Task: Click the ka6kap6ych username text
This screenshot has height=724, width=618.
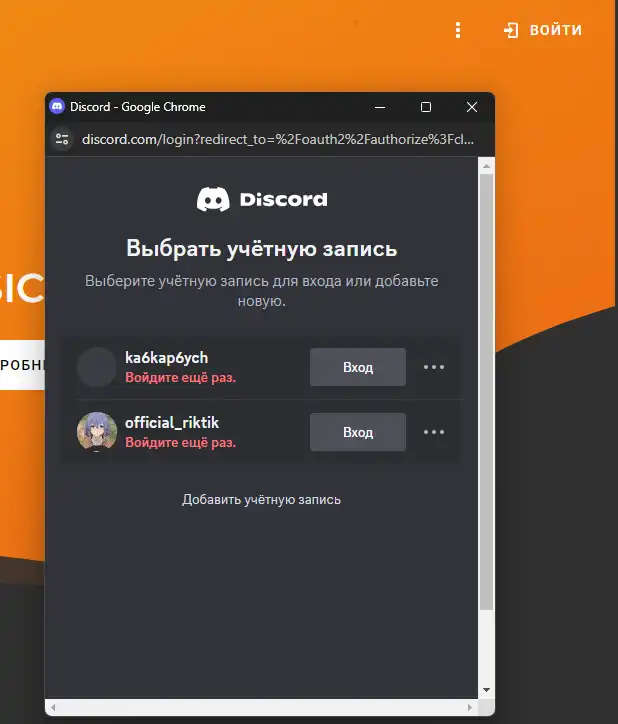Action: [167, 358]
